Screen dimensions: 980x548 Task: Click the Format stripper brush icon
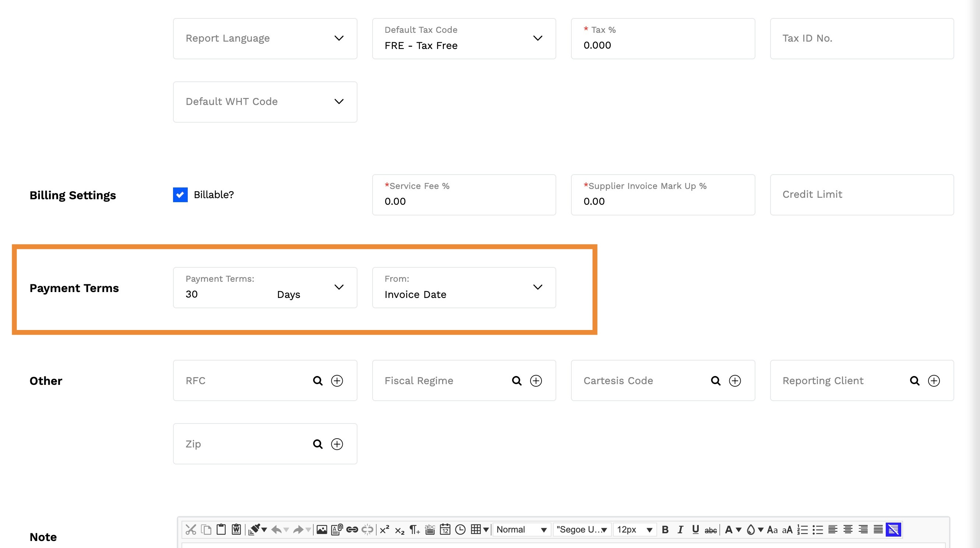(254, 529)
